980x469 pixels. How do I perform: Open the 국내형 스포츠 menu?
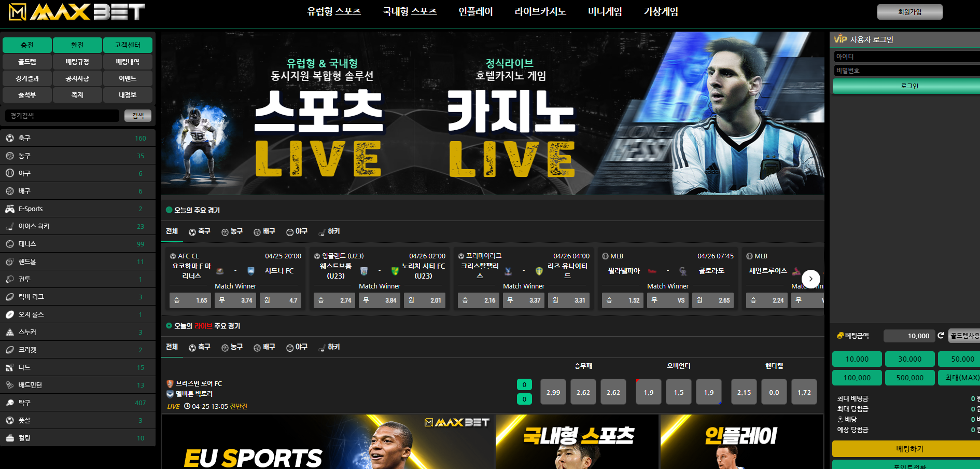point(410,11)
